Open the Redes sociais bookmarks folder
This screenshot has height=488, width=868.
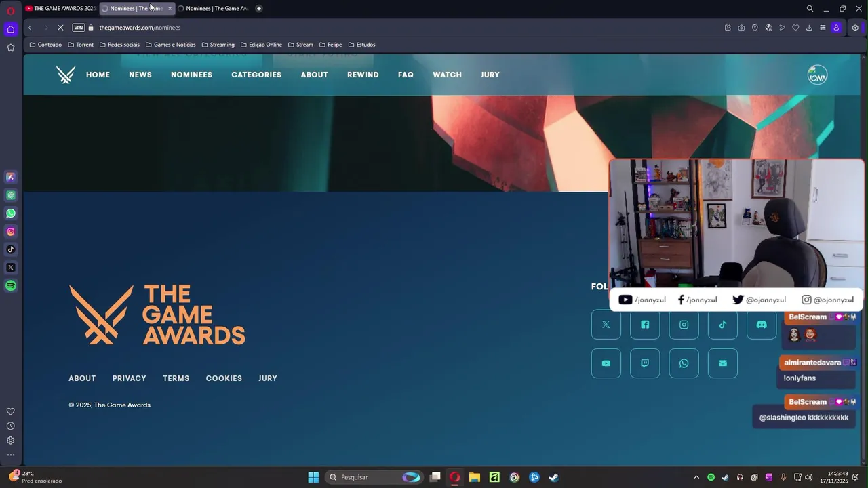[119, 45]
